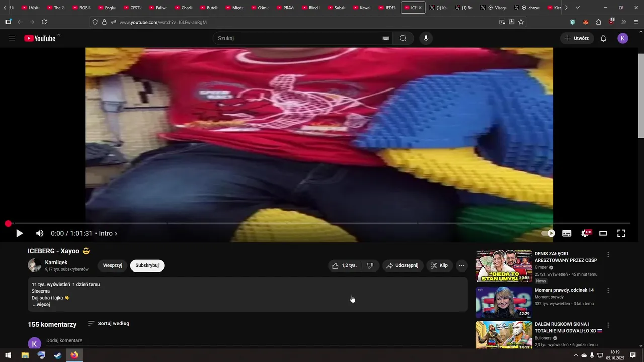Expand description with ...więcej
Viewport: 644px width, 362px height.
tap(41, 304)
